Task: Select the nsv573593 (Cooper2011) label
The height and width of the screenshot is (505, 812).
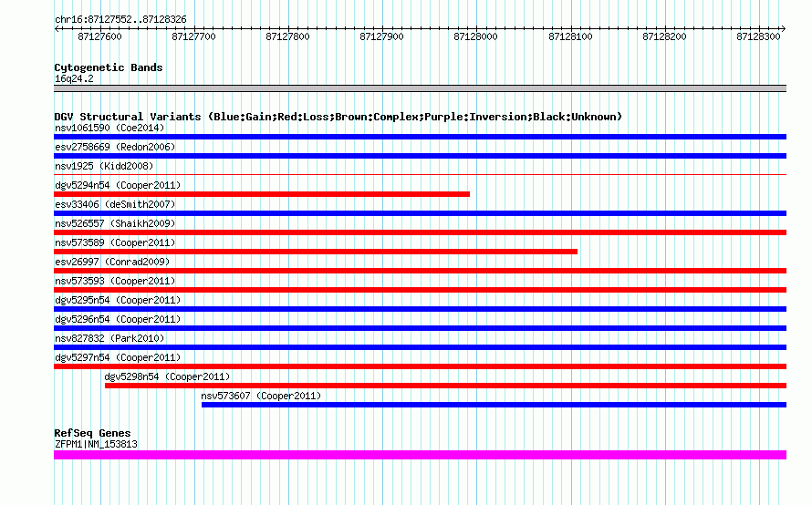Action: pyautogui.click(x=115, y=281)
